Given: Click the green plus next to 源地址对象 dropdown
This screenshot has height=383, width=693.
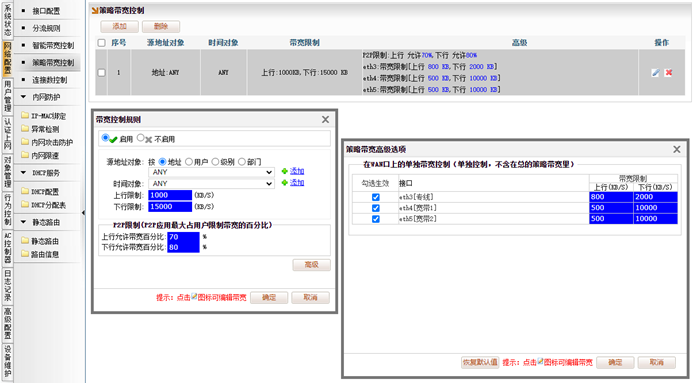Looking at the screenshot, I should (x=285, y=171).
